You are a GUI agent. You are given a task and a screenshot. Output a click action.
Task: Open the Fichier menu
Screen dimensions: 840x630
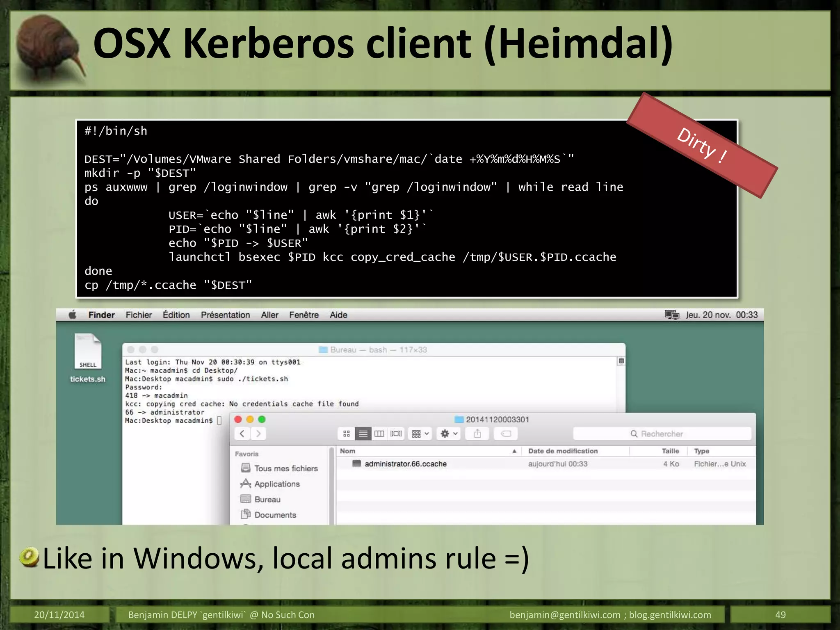pyautogui.click(x=139, y=315)
